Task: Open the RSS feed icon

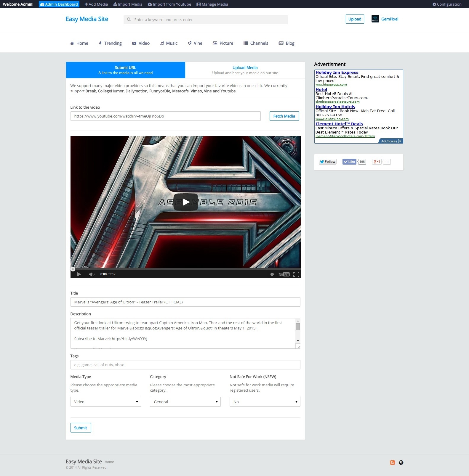Action: pos(392,463)
